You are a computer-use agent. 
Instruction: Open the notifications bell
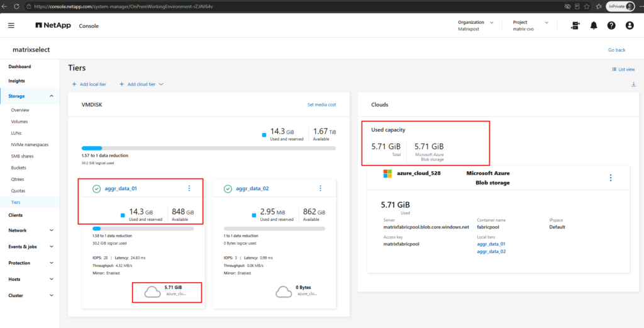(594, 25)
